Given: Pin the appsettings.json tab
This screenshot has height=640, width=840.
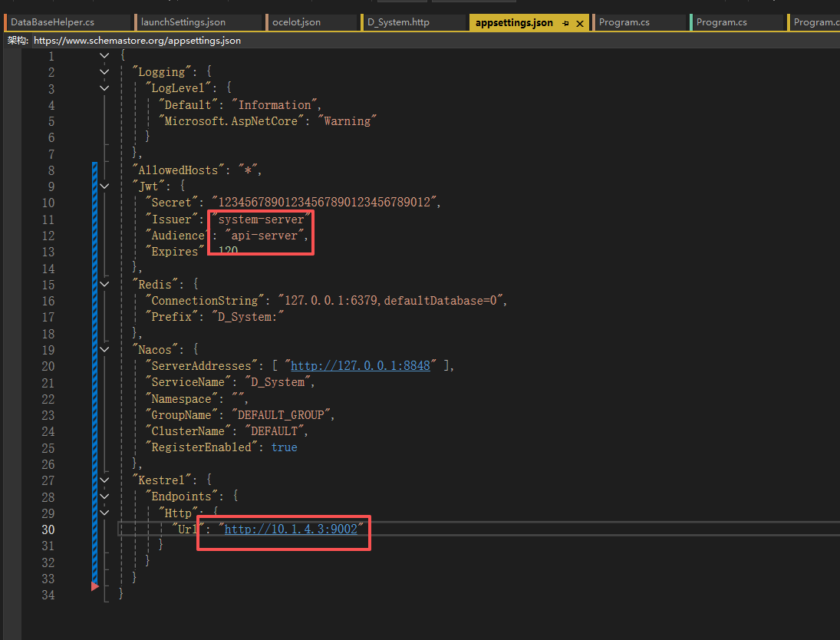Looking at the screenshot, I should tap(565, 23).
